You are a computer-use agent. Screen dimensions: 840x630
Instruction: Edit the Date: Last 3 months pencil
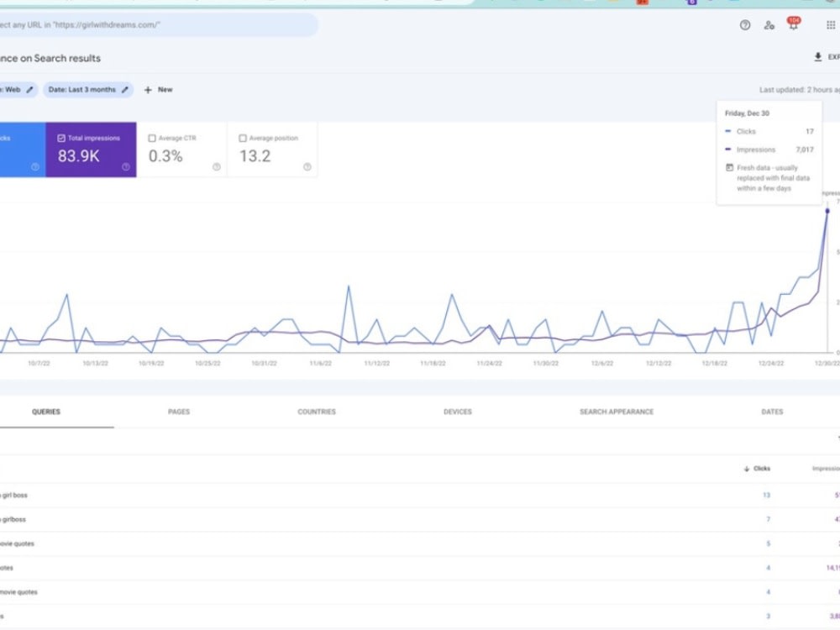click(125, 90)
